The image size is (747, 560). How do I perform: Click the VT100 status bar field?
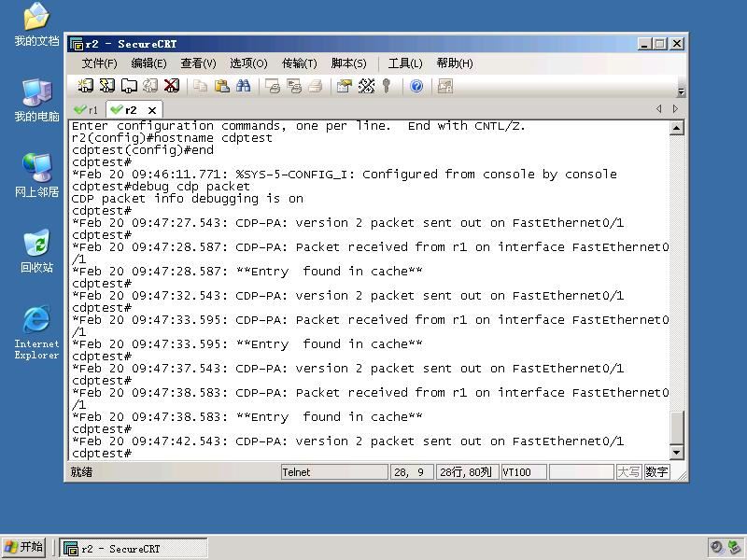click(x=523, y=472)
